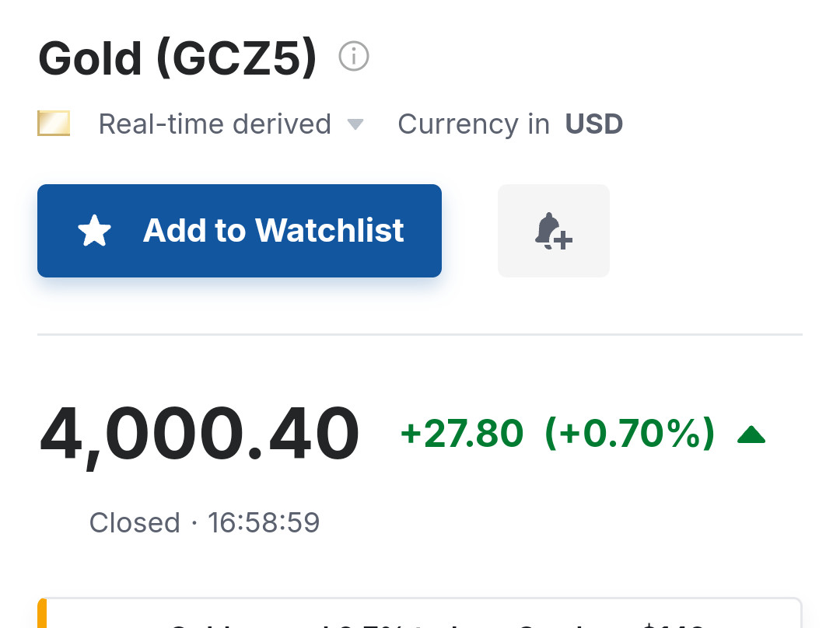Select the +27.80 price change figure
The image size is (840, 628).
click(462, 433)
